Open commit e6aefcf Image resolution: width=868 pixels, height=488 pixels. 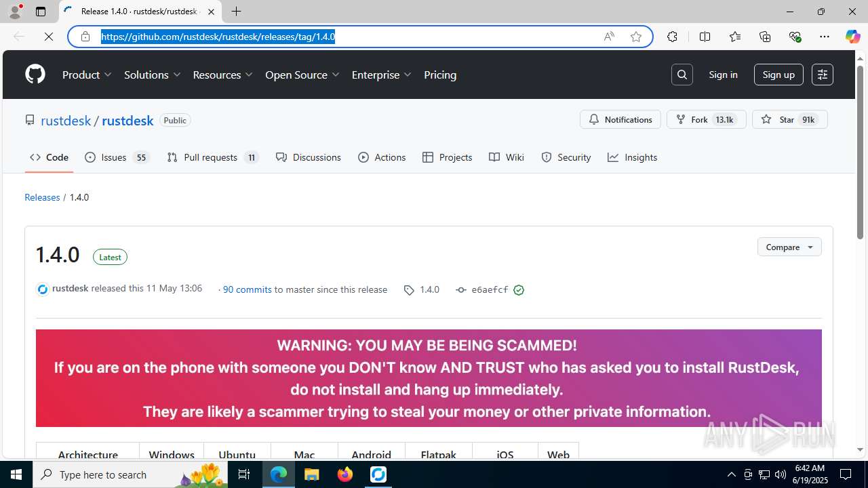click(x=490, y=289)
